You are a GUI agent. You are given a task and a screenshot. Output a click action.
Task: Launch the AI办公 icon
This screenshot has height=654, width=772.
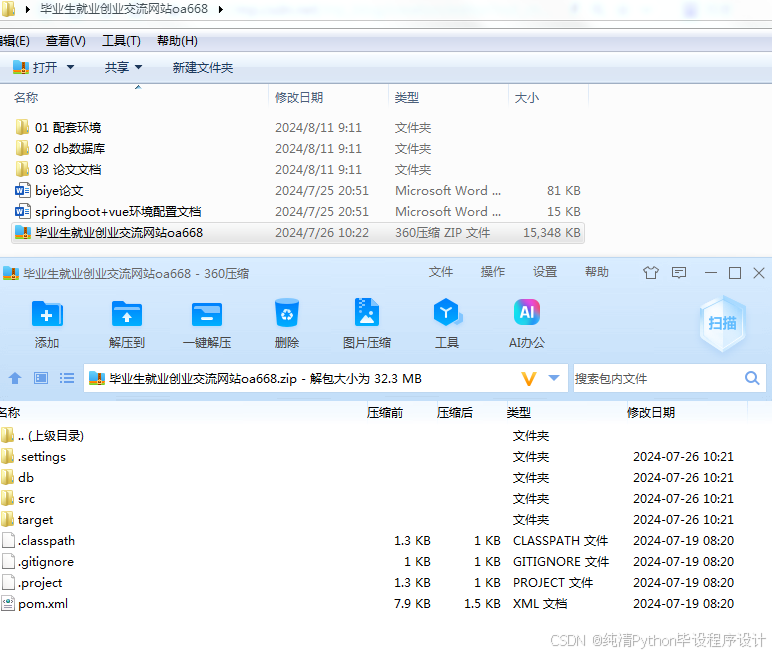(x=527, y=312)
